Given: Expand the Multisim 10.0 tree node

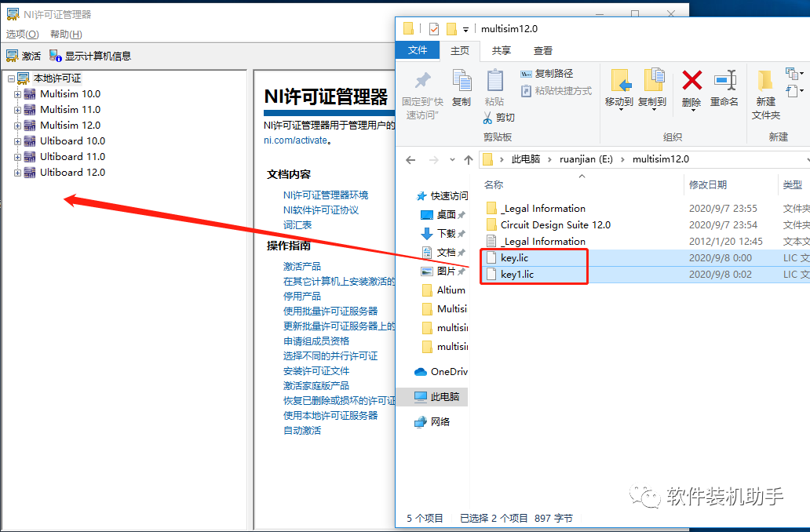Looking at the screenshot, I should [x=17, y=94].
